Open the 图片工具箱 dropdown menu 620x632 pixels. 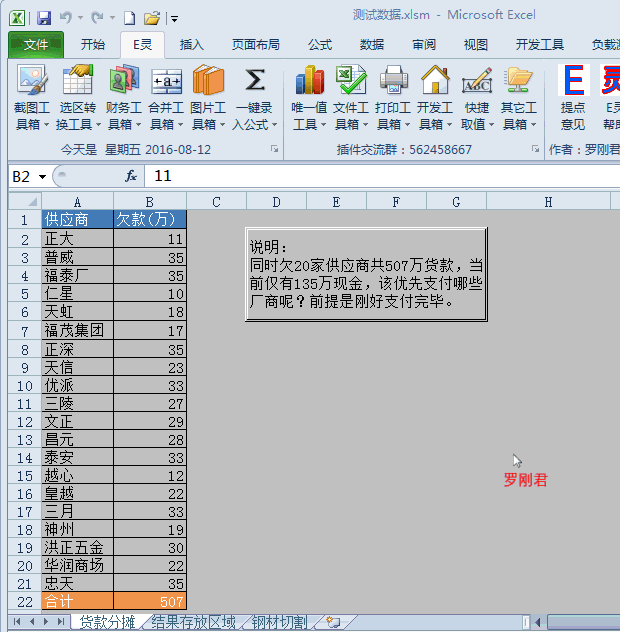point(208,125)
